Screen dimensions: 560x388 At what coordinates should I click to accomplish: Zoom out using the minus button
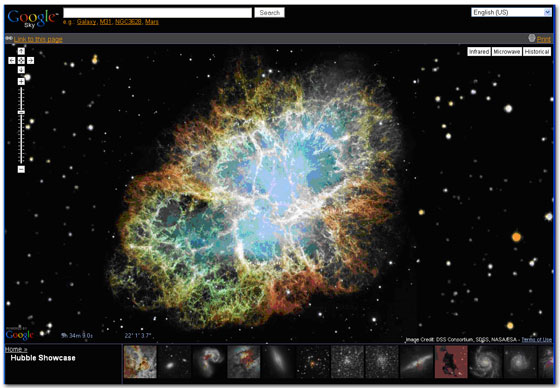coord(21,169)
